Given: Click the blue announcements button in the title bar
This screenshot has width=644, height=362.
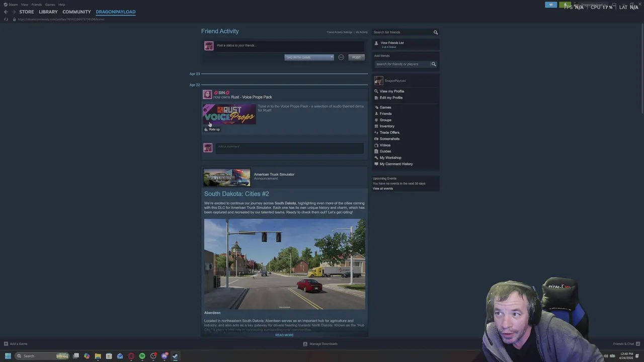Looking at the screenshot, I should pyautogui.click(x=551, y=5).
